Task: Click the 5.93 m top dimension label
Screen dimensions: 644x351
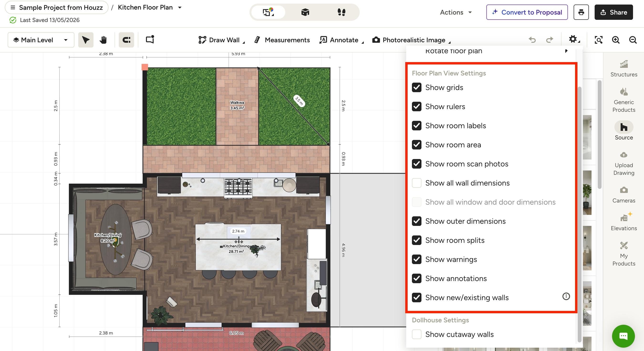Action: point(238,53)
